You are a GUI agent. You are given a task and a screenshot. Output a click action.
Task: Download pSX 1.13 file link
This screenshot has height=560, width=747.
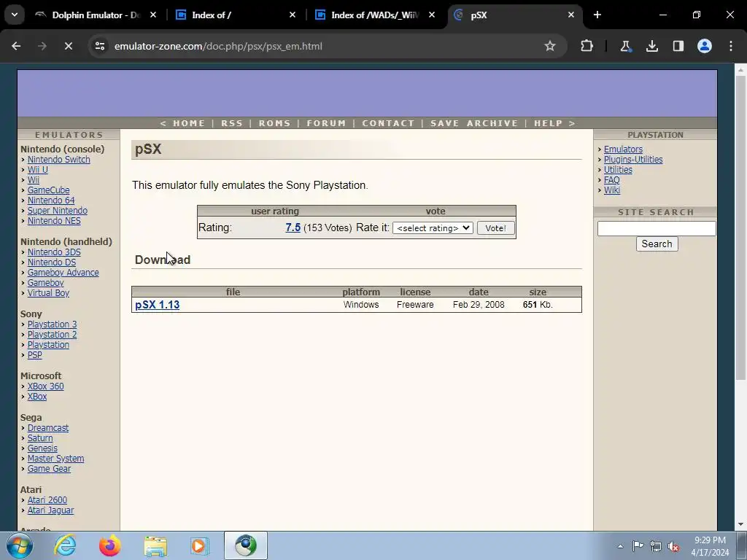coord(158,305)
